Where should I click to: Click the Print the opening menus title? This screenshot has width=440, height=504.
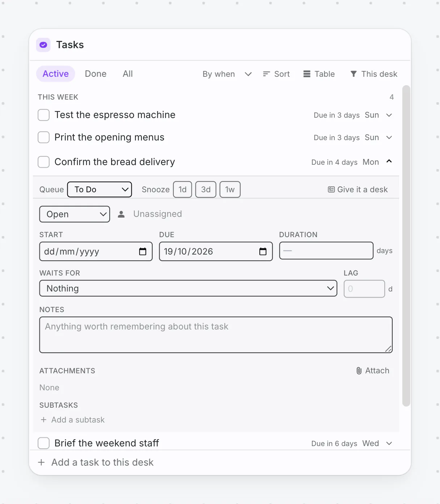(x=109, y=137)
